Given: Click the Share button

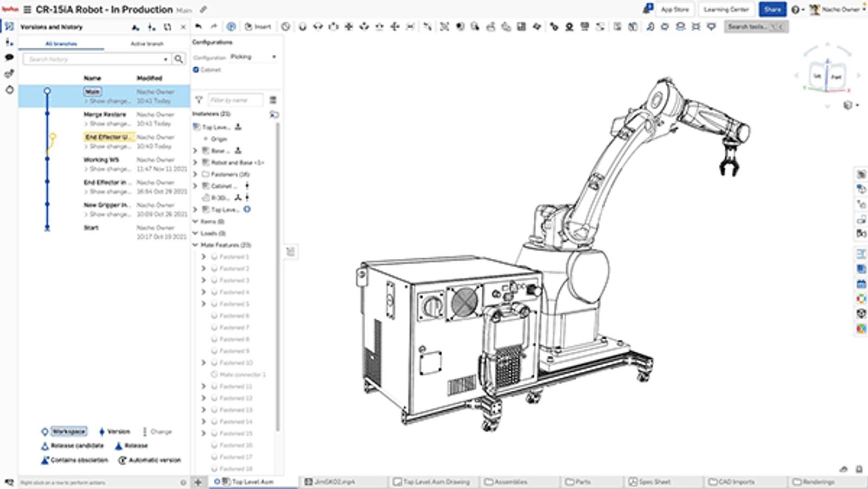Looking at the screenshot, I should (772, 10).
